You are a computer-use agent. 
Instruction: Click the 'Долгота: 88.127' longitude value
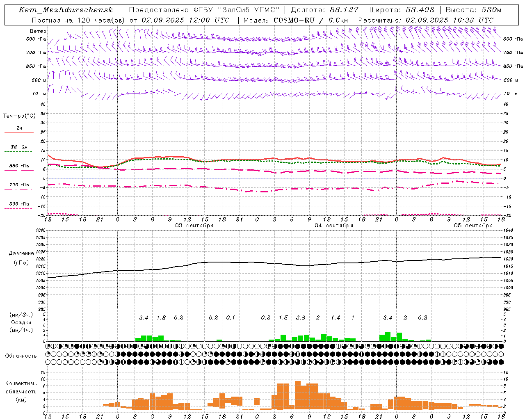coord(324,10)
